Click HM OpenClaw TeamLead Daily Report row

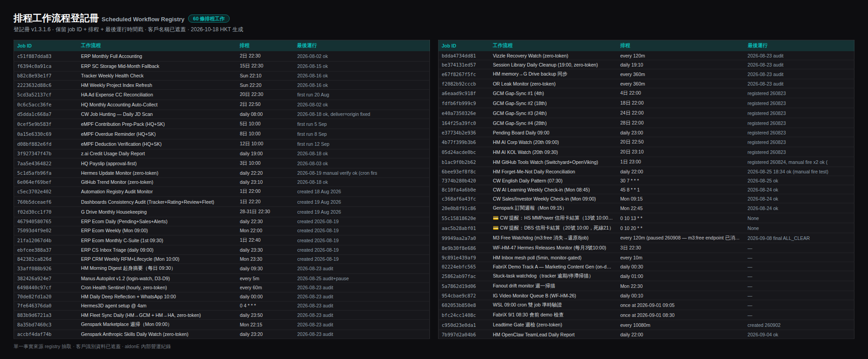pos(646,335)
